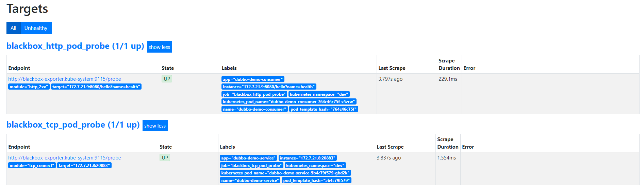Open the blackbox_http_pod_probe heading link

75,46
